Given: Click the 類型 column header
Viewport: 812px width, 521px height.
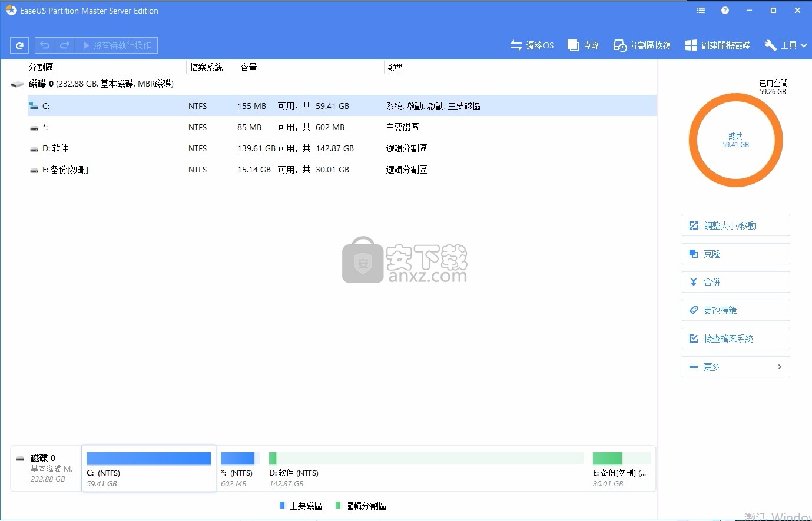Looking at the screenshot, I should [x=396, y=67].
